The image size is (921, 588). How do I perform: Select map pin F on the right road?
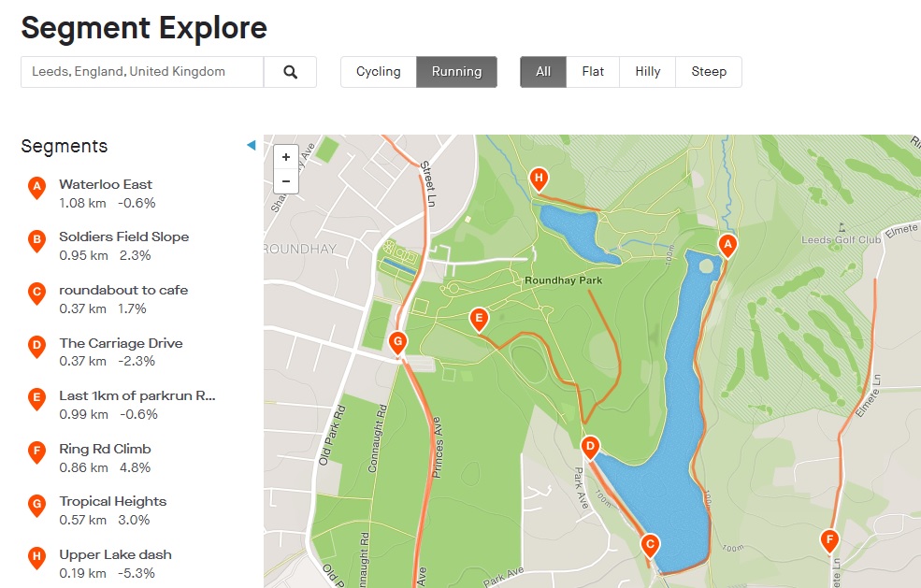tap(828, 539)
